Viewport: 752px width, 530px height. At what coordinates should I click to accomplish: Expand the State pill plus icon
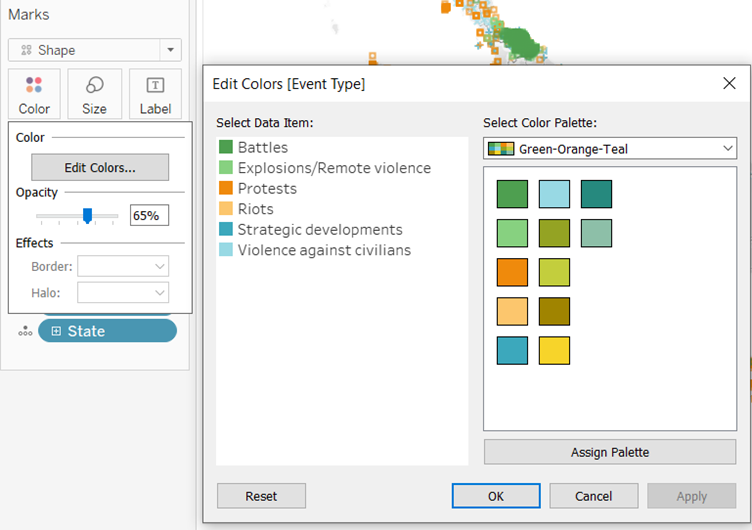click(x=56, y=331)
